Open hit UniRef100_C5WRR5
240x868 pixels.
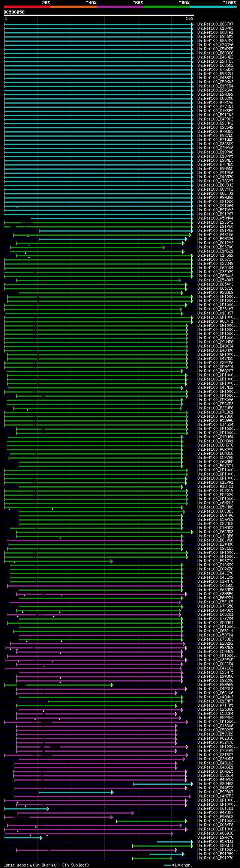215,49
